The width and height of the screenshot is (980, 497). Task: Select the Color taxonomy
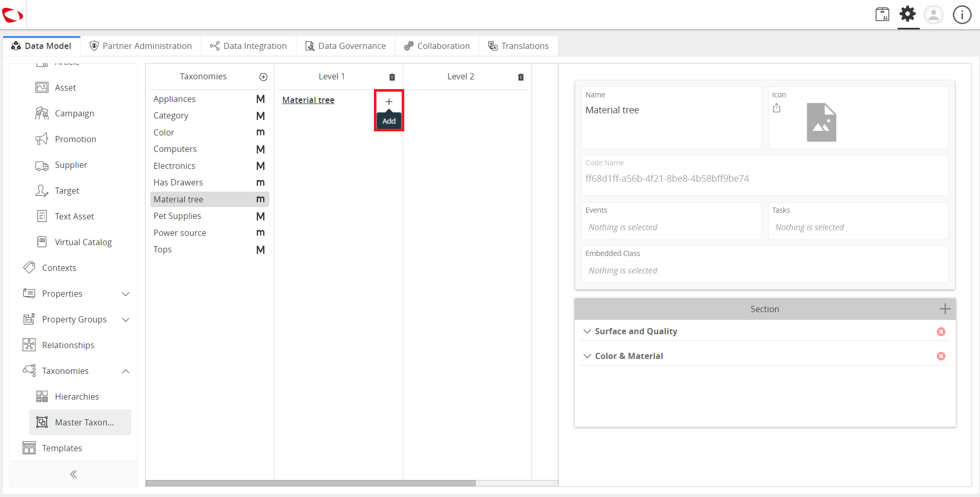[210, 132]
